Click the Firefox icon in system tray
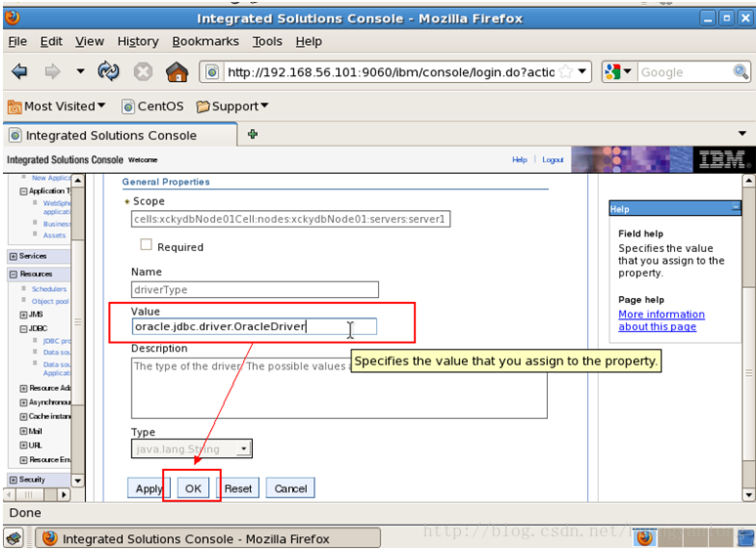 [x=645, y=538]
